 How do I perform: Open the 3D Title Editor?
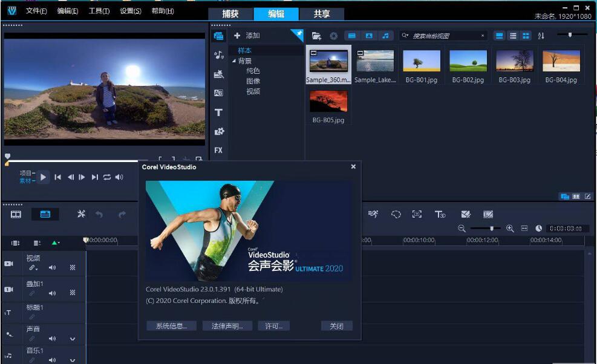pyautogui.click(x=440, y=215)
